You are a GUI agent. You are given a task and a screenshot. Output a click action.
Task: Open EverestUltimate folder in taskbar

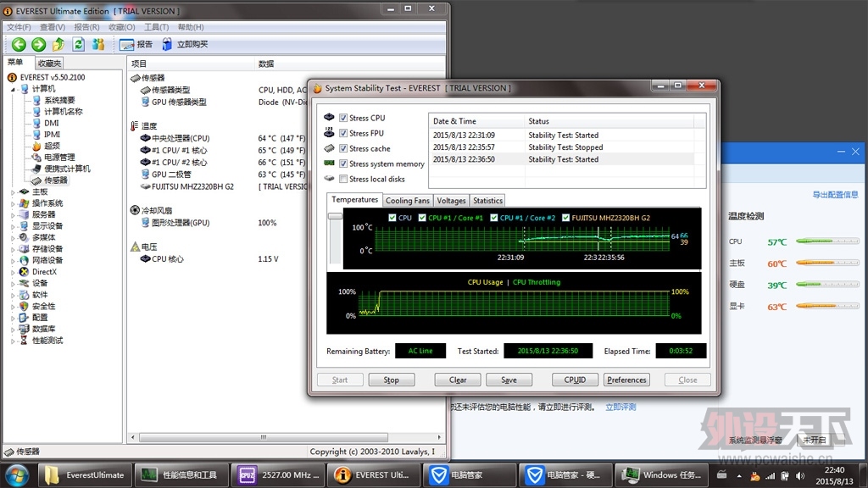(x=86, y=474)
